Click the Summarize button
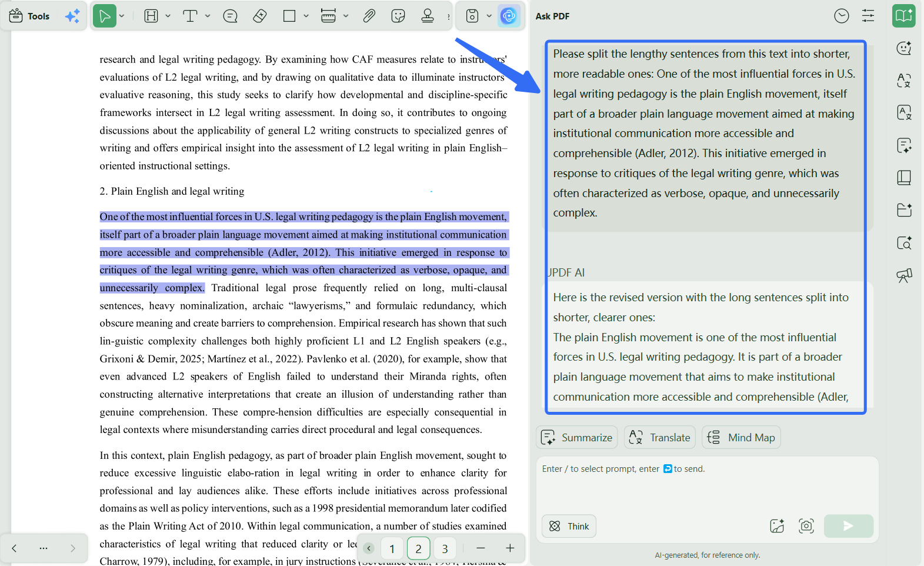Screen dimensions: 924x566 click(x=577, y=437)
